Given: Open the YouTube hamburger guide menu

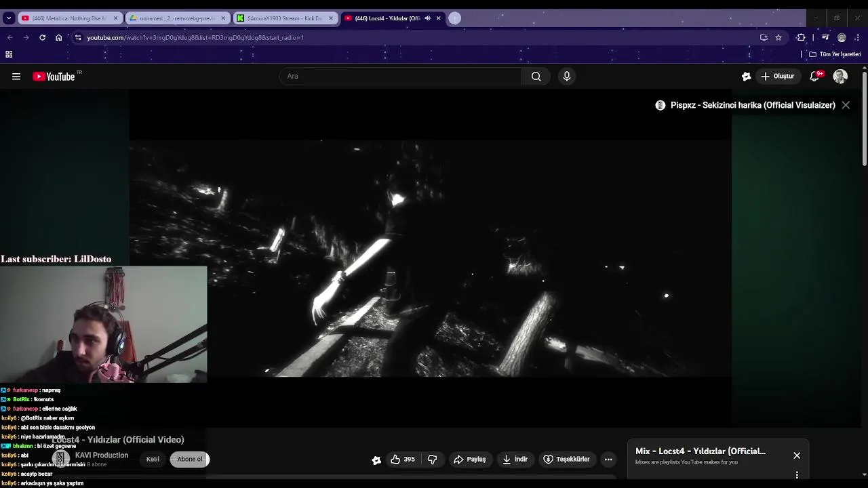Looking at the screenshot, I should 16,77.
